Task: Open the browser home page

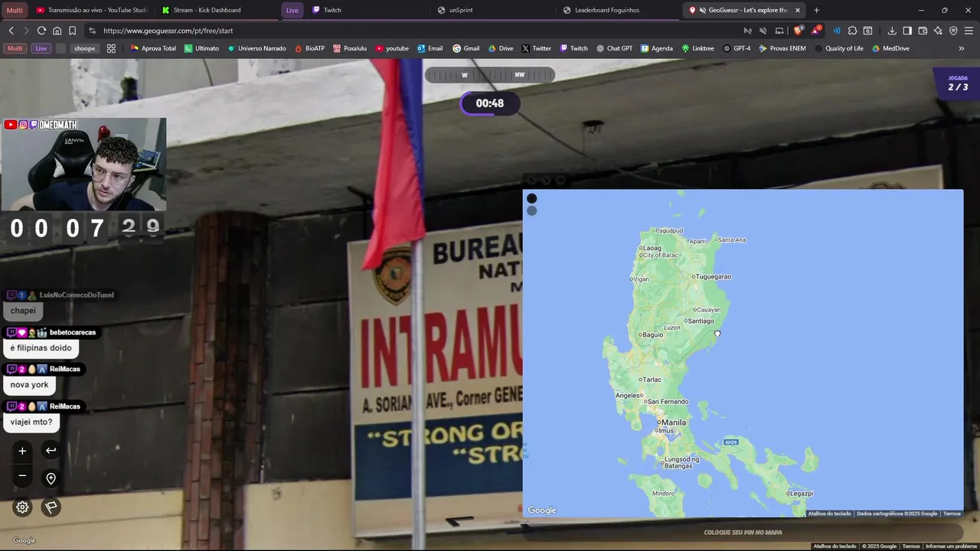Action: [57, 31]
